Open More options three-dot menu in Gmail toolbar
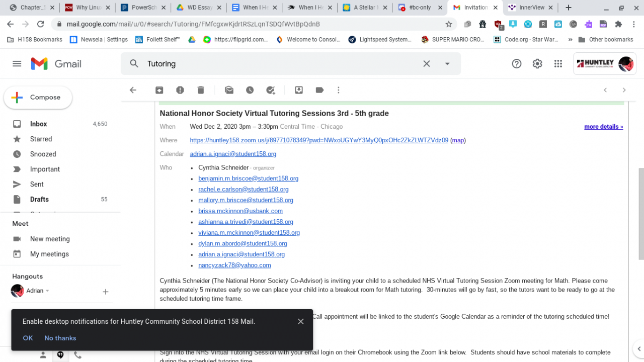 tap(339, 90)
